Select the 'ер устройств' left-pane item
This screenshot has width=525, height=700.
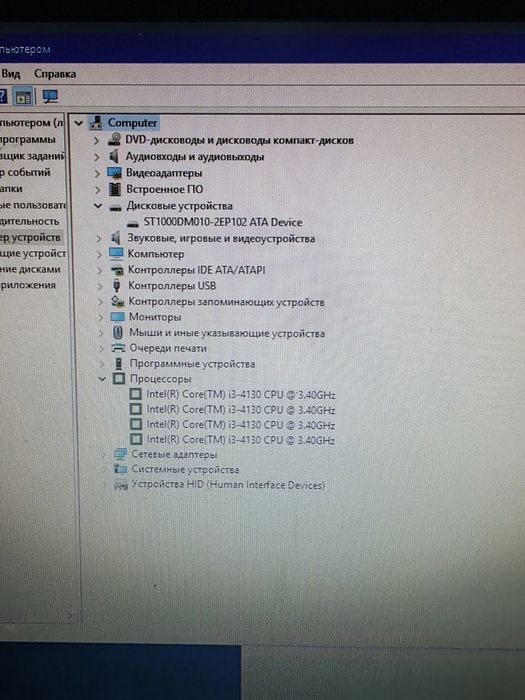[x=30, y=238]
